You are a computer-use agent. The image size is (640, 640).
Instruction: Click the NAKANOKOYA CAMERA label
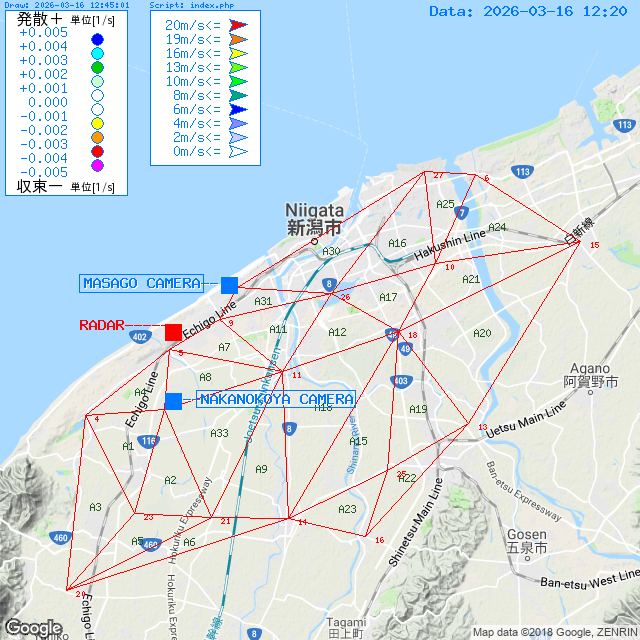pyautogui.click(x=276, y=399)
